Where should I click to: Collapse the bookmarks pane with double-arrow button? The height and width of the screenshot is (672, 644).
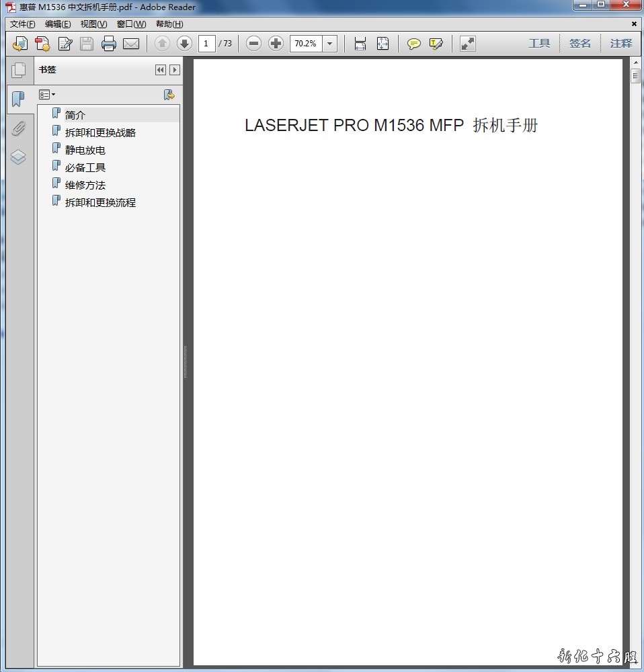click(x=160, y=70)
